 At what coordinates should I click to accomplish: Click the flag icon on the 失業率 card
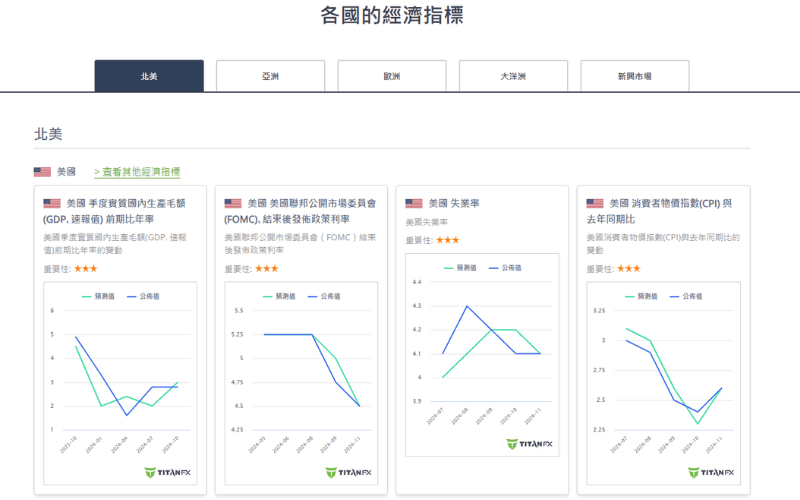click(x=414, y=204)
